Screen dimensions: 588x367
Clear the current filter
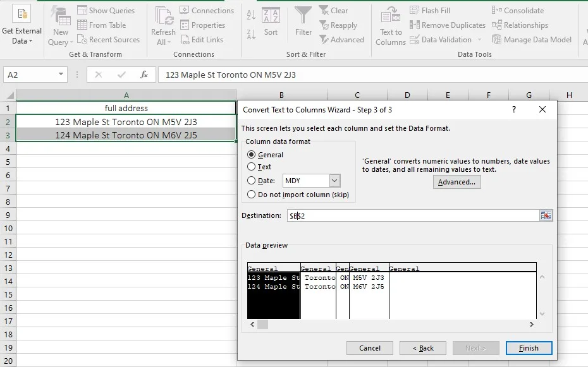333,10
